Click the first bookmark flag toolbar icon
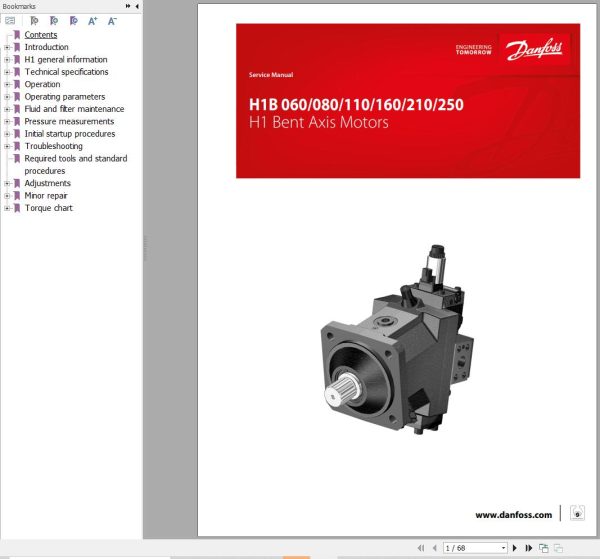600x559 pixels. pyautogui.click(x=34, y=21)
